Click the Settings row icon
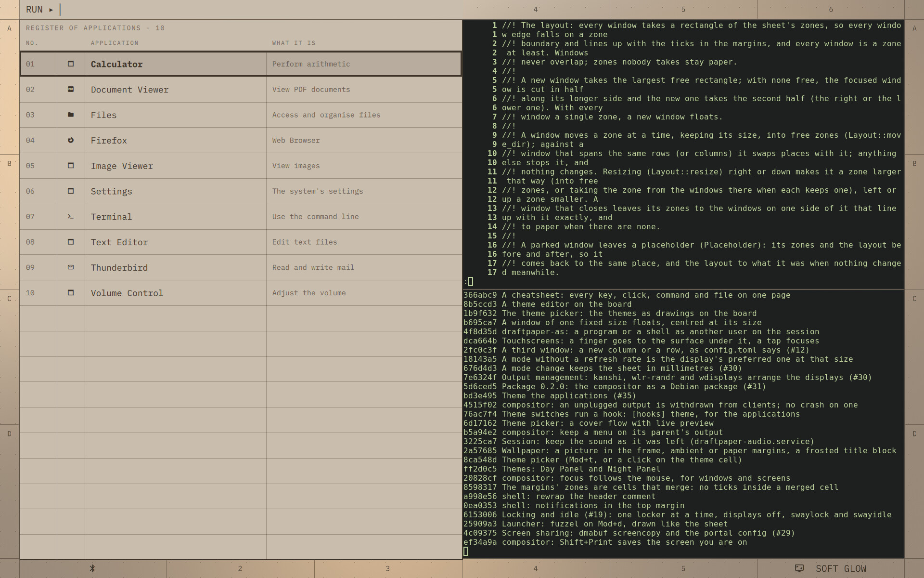This screenshot has height=578, width=924. [x=71, y=191]
